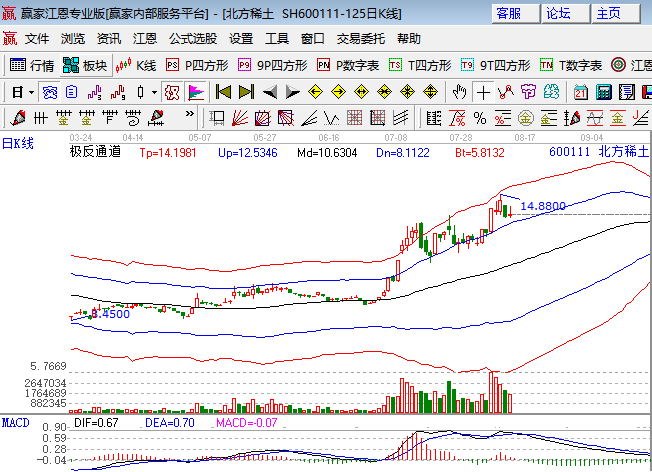Click the parallel channel lines icon
The image size is (652, 472).
(x=400, y=118)
